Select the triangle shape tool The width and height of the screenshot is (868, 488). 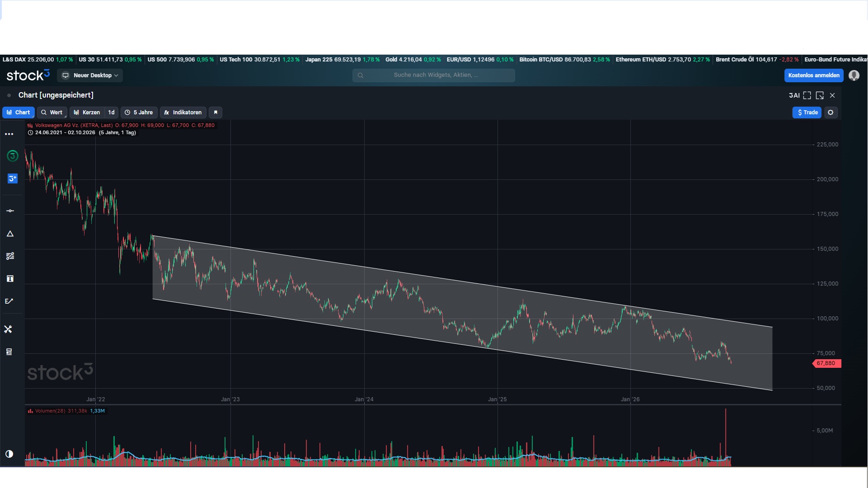point(10,234)
